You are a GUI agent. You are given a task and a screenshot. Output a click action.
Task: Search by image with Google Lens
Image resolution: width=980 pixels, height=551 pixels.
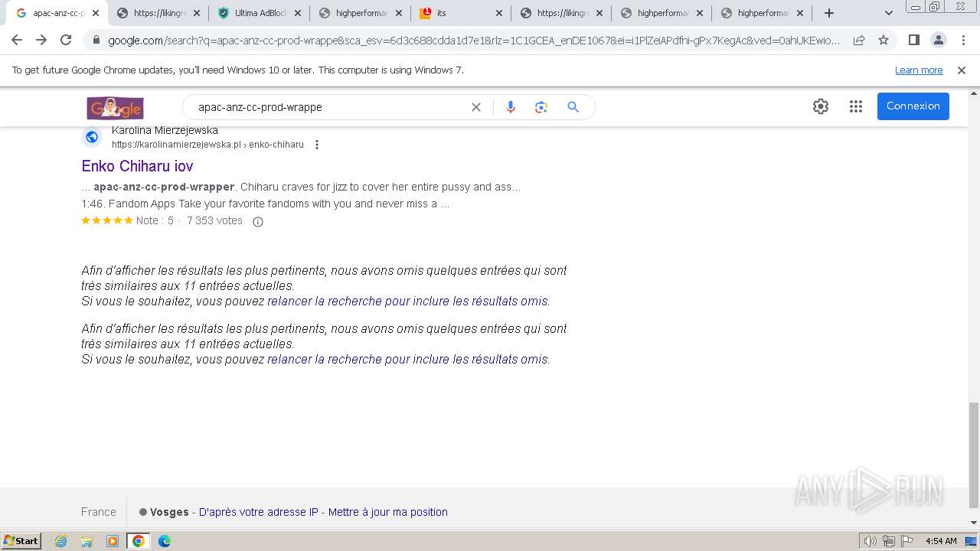[x=541, y=107]
